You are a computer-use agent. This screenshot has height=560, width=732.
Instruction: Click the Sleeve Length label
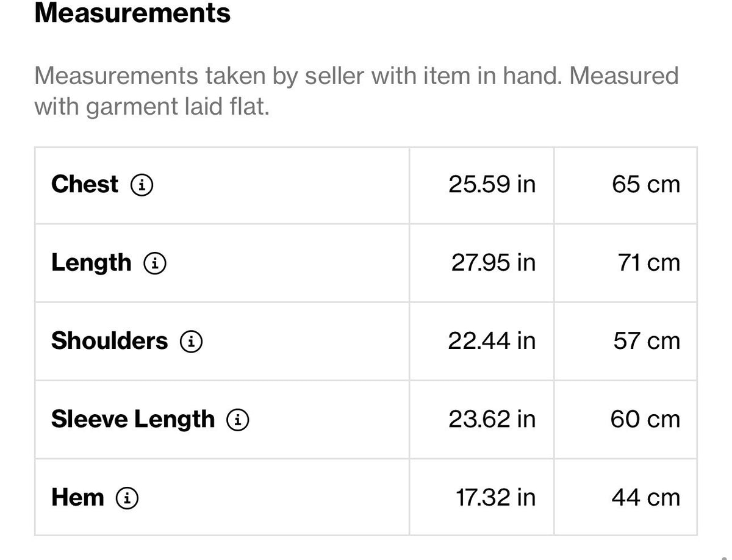[133, 420]
